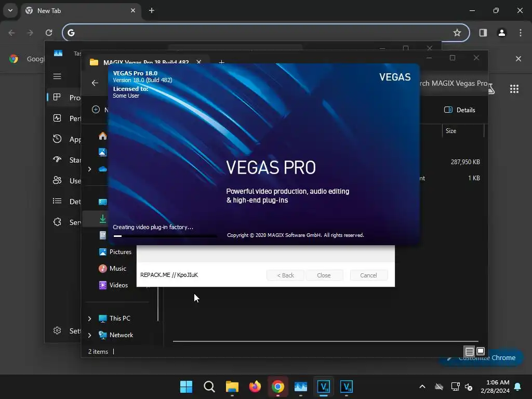This screenshot has height=399, width=532.
Task: Open Chrome profile avatar
Action: [x=501, y=33]
